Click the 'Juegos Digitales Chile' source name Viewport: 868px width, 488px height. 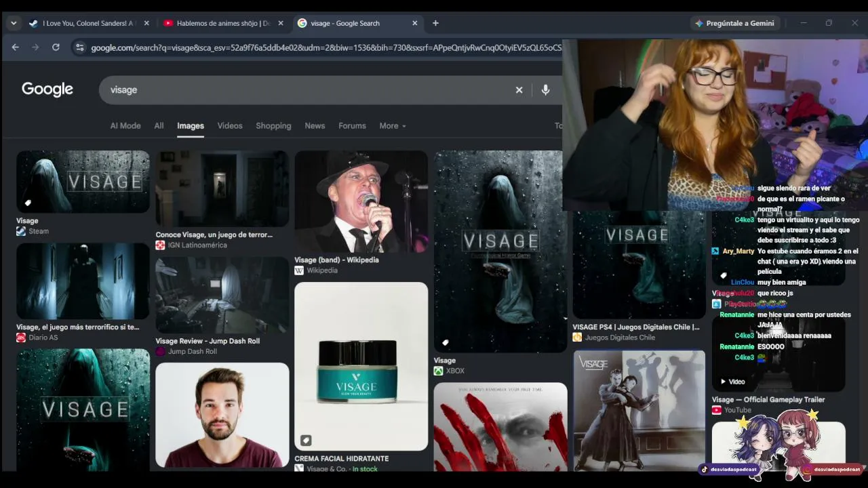pos(620,338)
